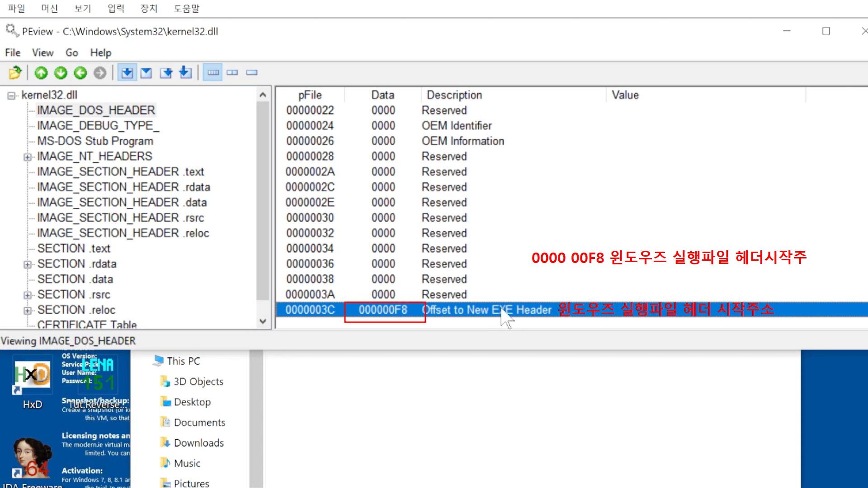Open the 도움말 VM menu
The image size is (868, 488).
(186, 8)
